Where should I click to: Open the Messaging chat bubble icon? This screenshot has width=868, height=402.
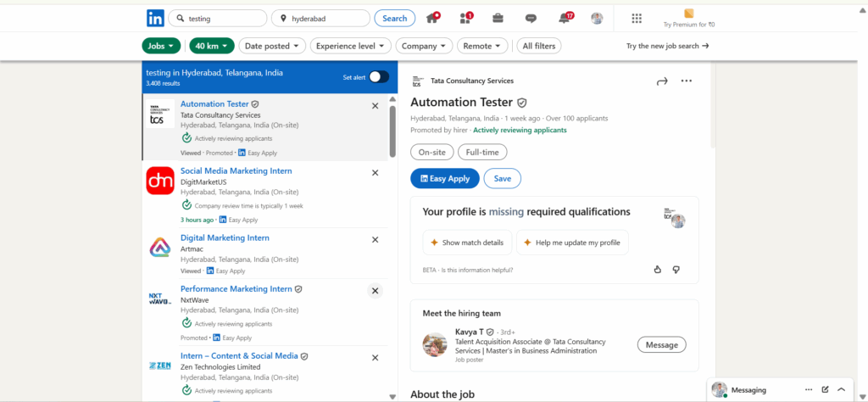531,19
